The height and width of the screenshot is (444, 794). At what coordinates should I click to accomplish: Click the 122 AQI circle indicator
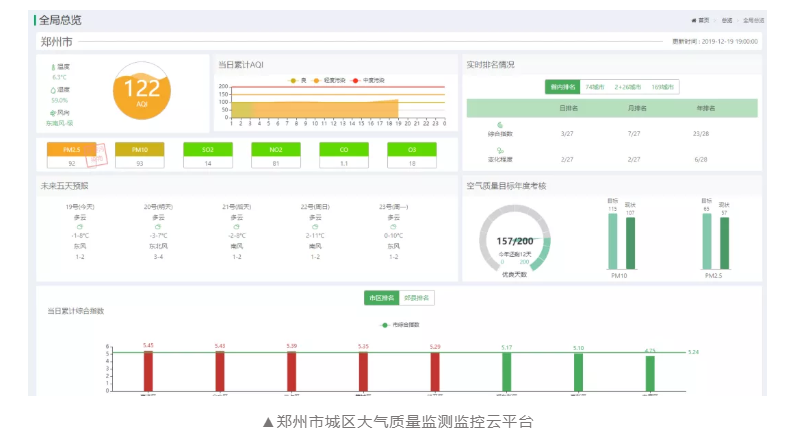click(x=141, y=90)
